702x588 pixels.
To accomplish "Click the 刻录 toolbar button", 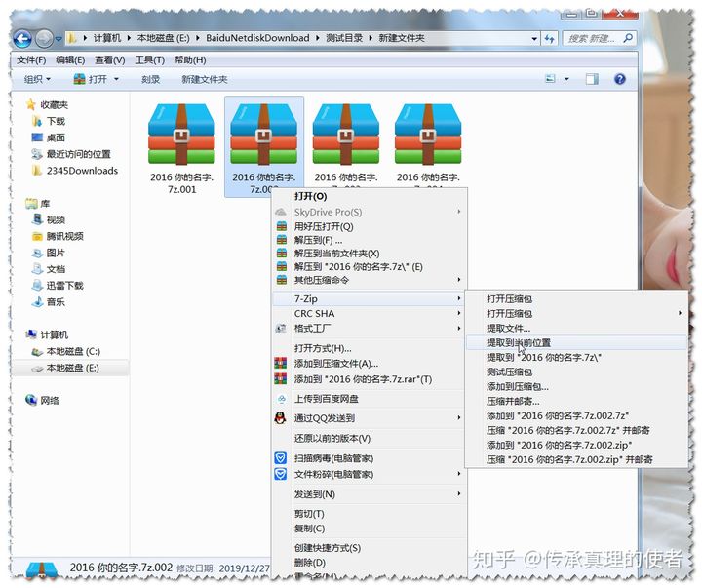I will [150, 79].
